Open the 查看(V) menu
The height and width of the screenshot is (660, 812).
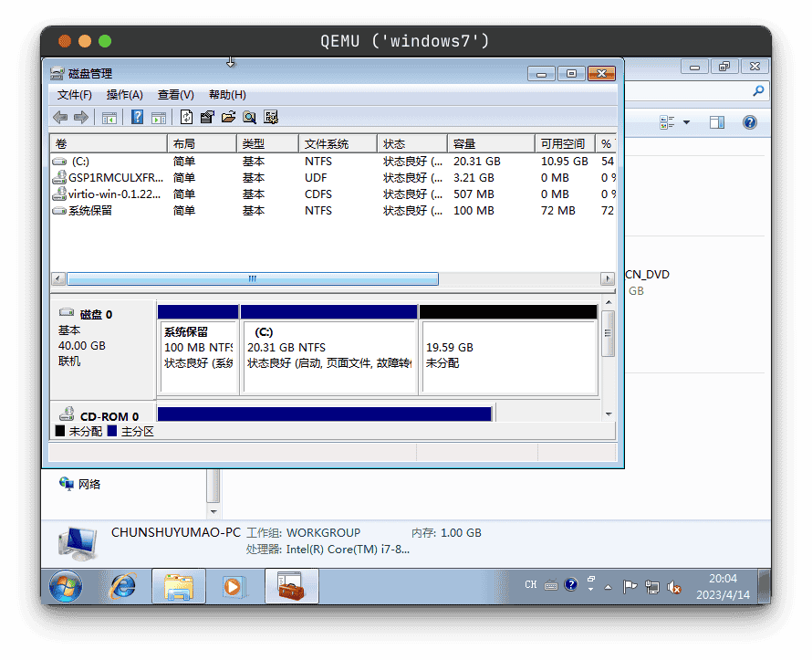pyautogui.click(x=175, y=95)
